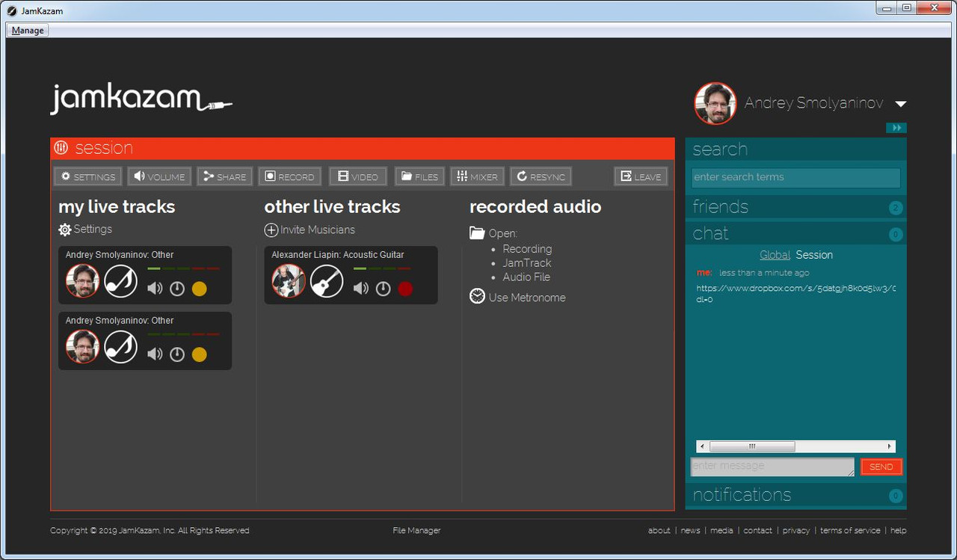Click the privacy footer link
Viewport: 957px width, 560px height.
pos(796,531)
